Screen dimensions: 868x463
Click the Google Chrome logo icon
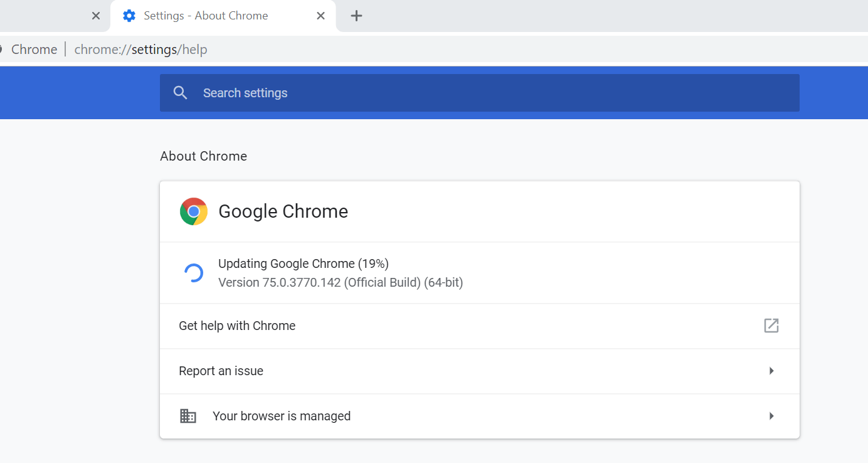tap(194, 211)
